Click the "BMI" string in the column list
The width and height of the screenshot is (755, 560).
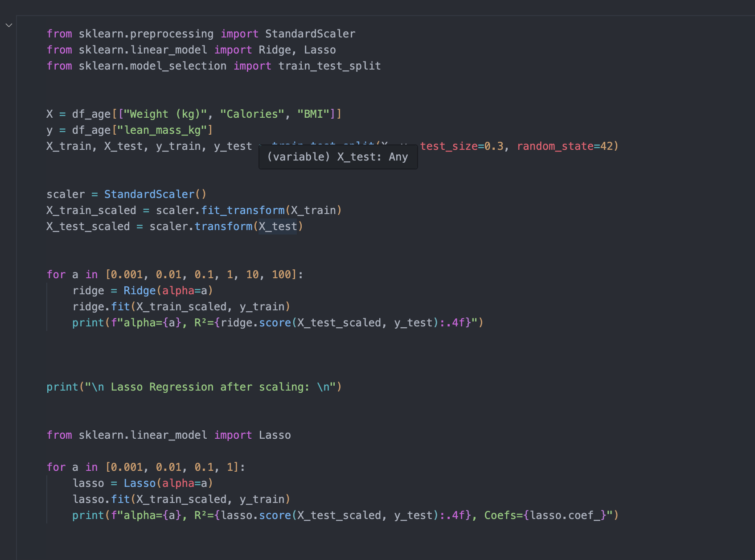click(x=313, y=114)
